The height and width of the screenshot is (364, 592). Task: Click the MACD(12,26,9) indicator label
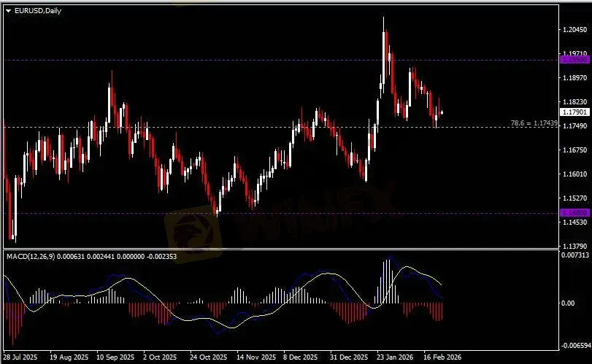click(31, 257)
